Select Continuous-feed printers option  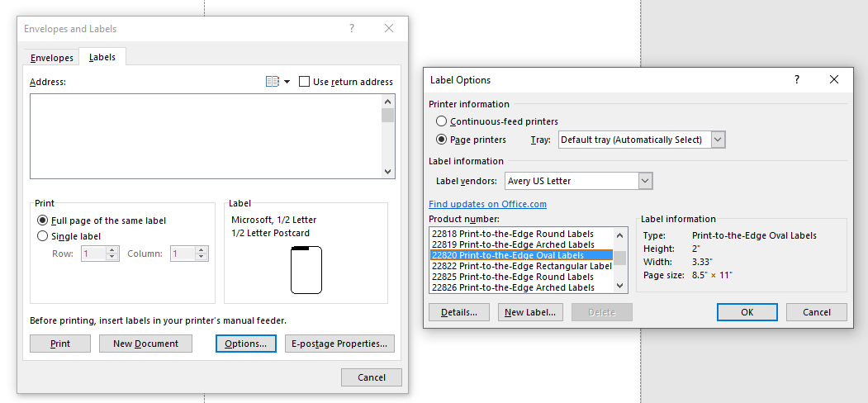[442, 121]
